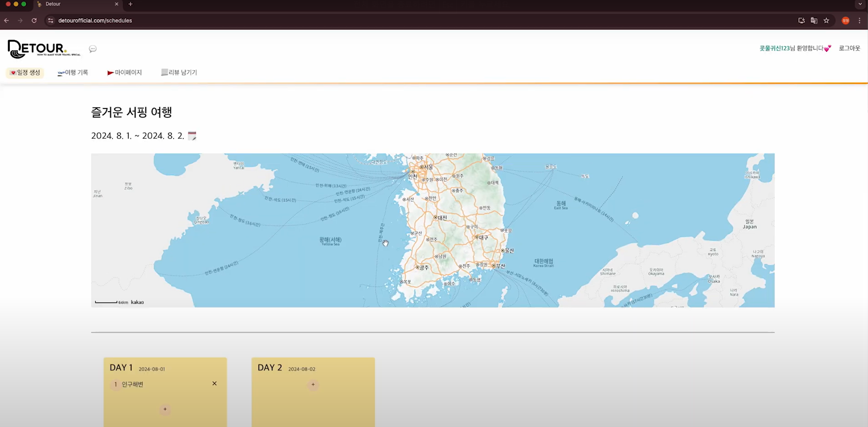Open the browser translate icon

coord(814,20)
